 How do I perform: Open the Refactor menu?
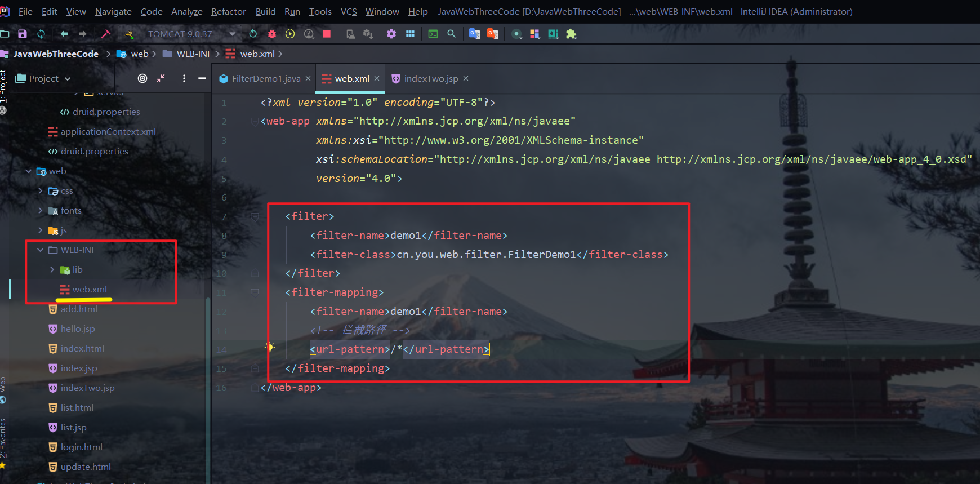228,11
